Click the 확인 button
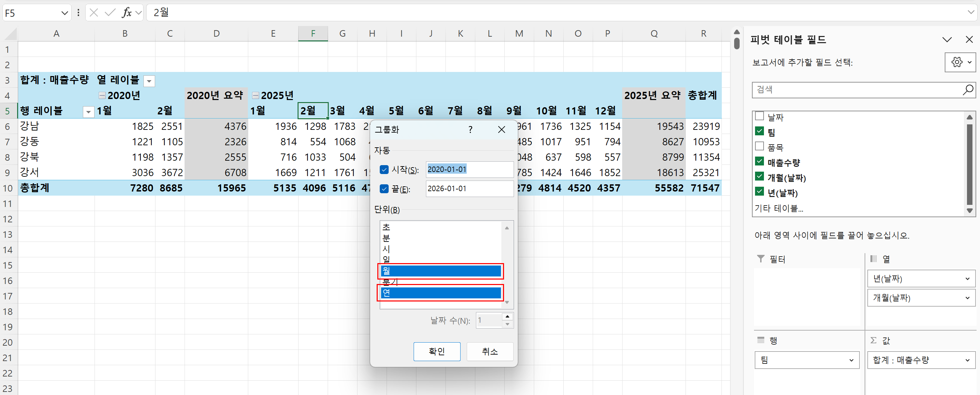Image resolution: width=980 pixels, height=395 pixels. pos(437,351)
